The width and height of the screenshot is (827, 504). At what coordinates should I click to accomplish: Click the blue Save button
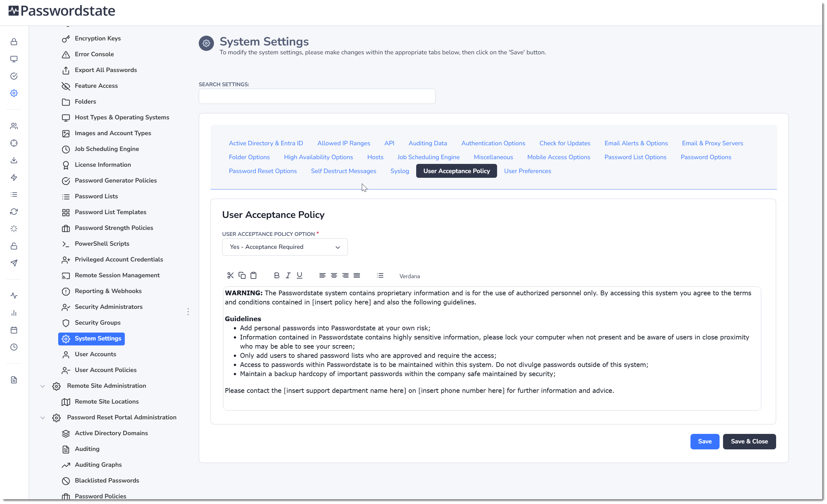tap(704, 441)
